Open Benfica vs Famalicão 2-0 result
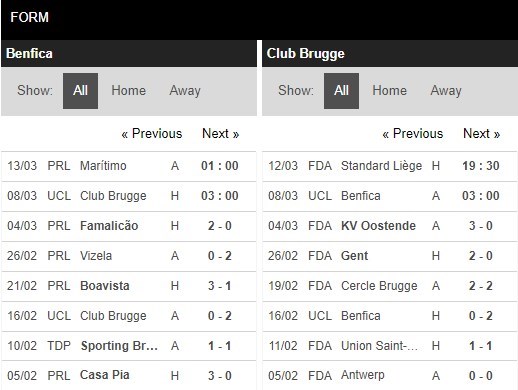 tap(129, 226)
